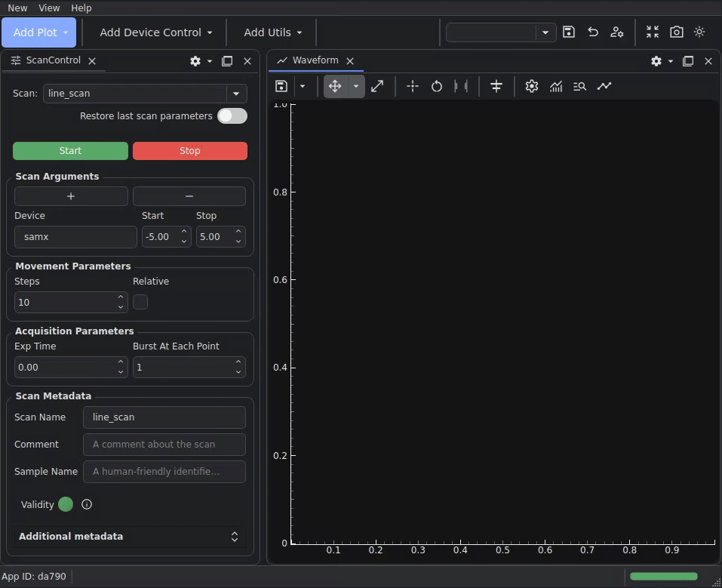Close the Waveform tab with its X
This screenshot has height=588, width=722.
click(x=350, y=61)
